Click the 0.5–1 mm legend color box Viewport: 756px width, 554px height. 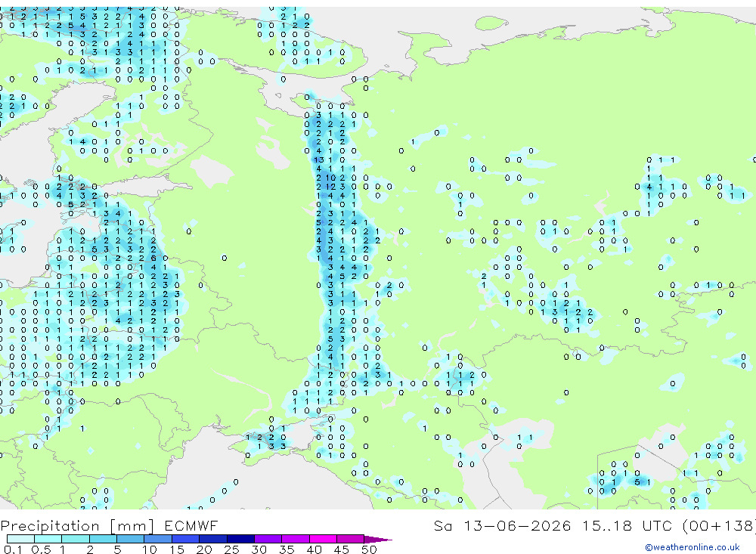48,539
